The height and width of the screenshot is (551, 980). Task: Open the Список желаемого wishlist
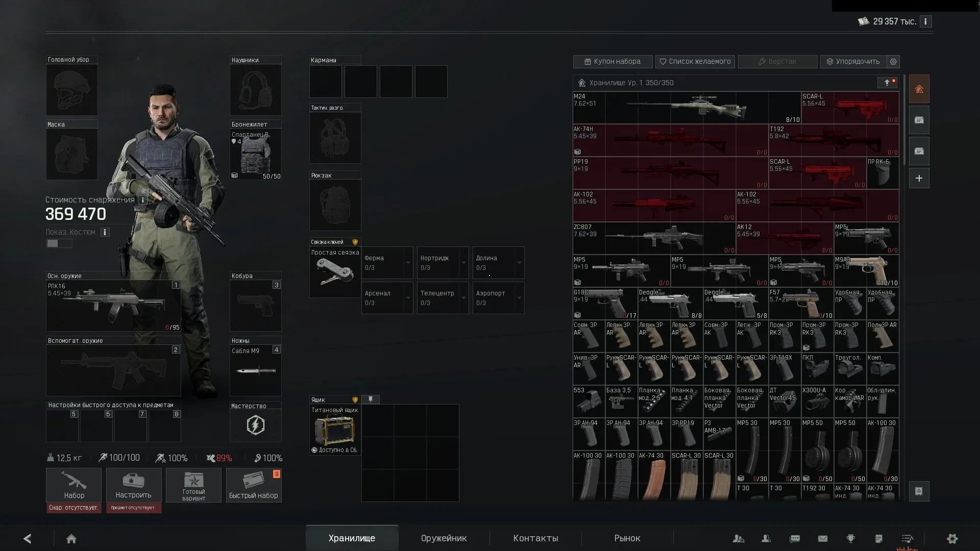tap(695, 61)
